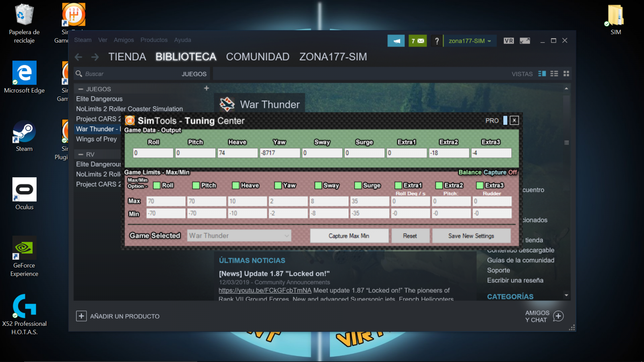Click the Reset button
This screenshot has height=362, width=644.
coord(410,236)
